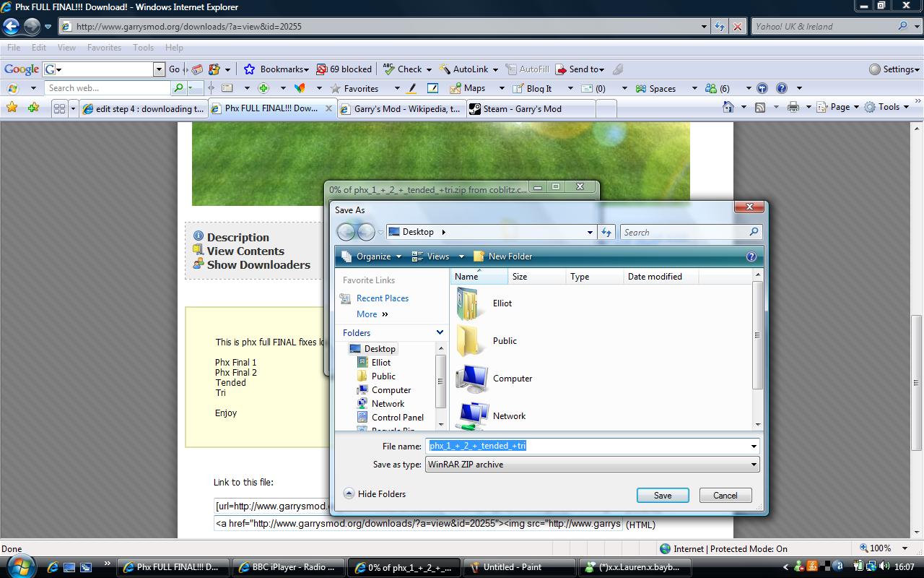Switch to Garry's Mod - Wikipedia tab
Image resolution: width=924 pixels, height=578 pixels.
pos(401,109)
